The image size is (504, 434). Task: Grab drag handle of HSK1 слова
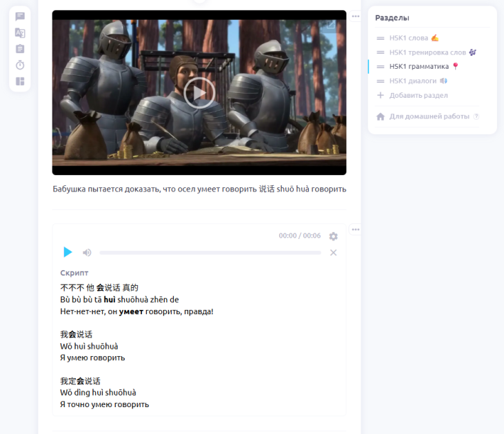click(381, 38)
